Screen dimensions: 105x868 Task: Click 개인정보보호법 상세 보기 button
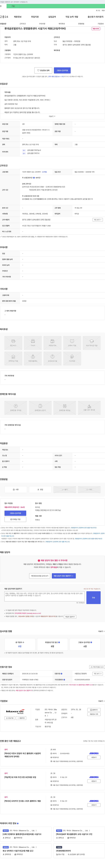39,576
